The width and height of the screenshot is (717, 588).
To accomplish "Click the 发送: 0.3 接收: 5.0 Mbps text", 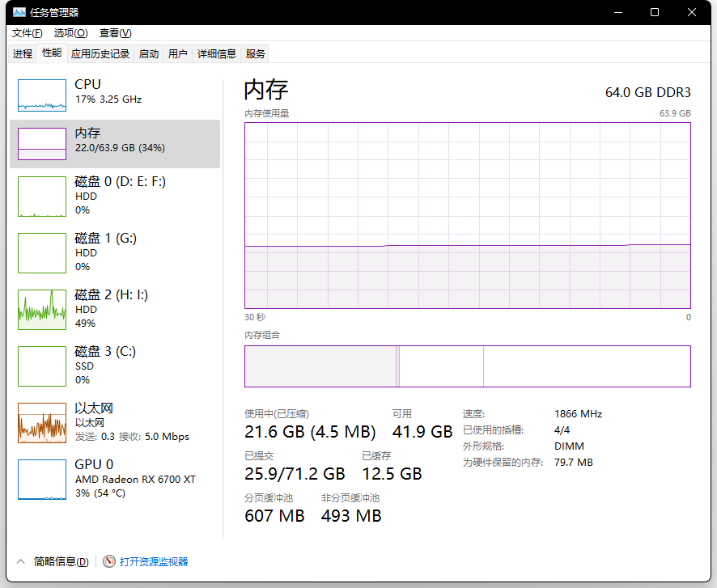I will 132,436.
